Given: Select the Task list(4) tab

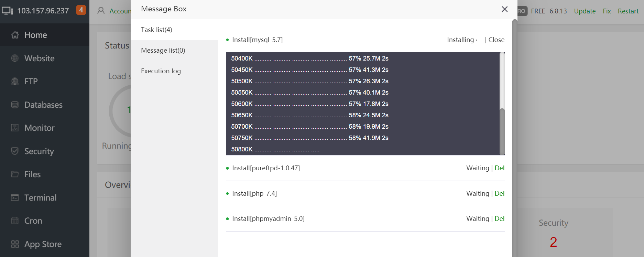Looking at the screenshot, I should pyautogui.click(x=174, y=30).
